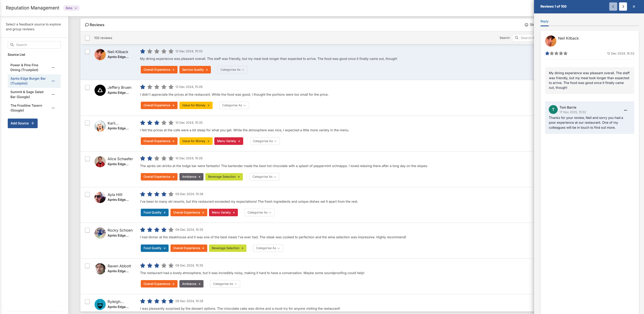Open more options for Power & Pine source

pyautogui.click(x=53, y=68)
